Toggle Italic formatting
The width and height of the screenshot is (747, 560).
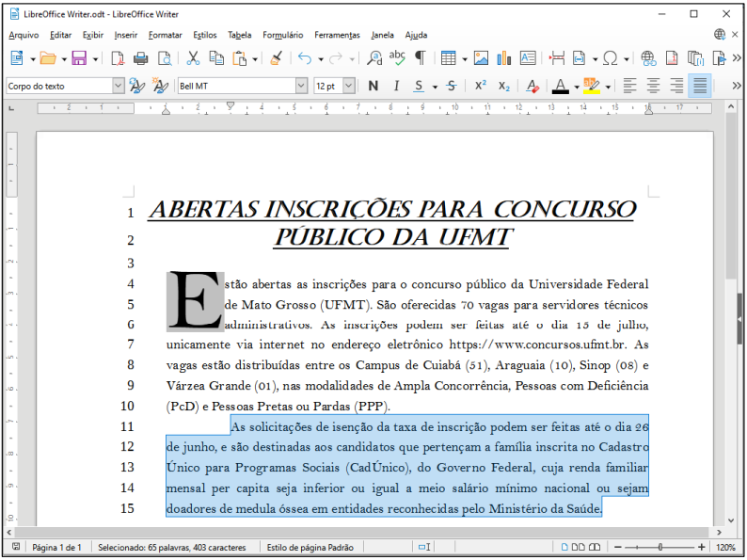pyautogui.click(x=396, y=86)
